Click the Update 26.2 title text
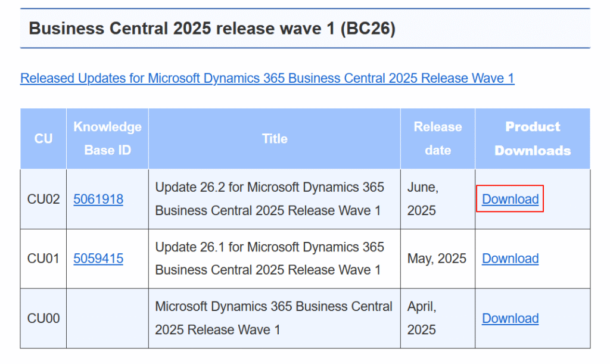This screenshot has width=610, height=364. point(269,199)
